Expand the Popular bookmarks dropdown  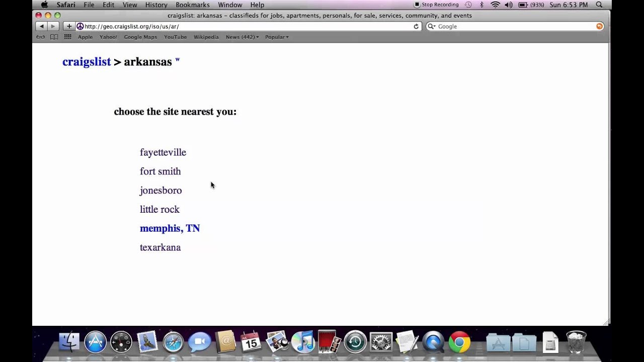(x=277, y=37)
